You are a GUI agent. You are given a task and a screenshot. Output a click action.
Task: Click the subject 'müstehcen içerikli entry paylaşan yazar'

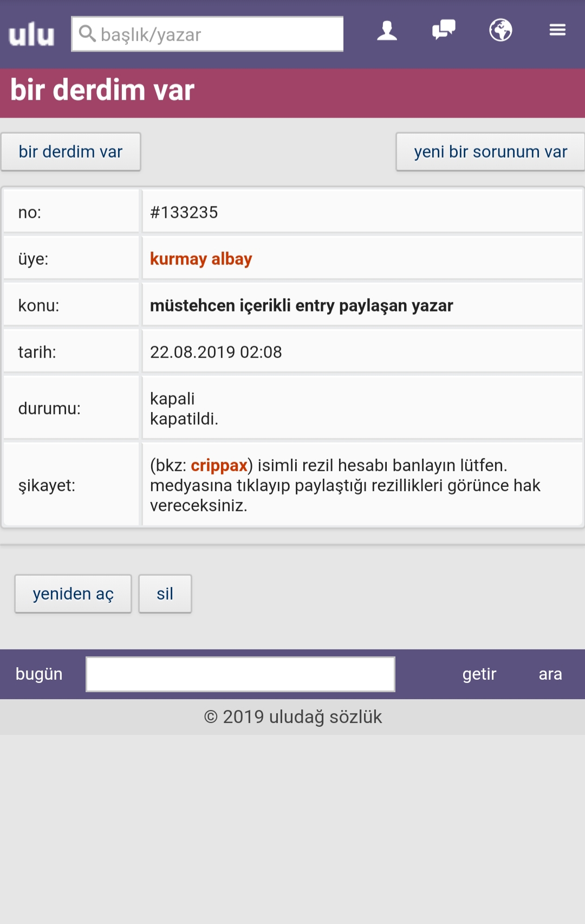pos(301,305)
